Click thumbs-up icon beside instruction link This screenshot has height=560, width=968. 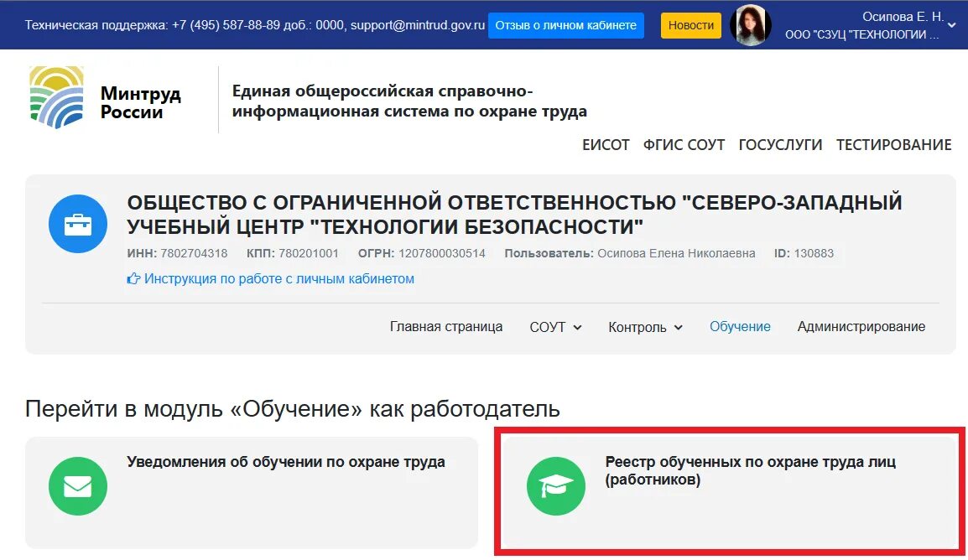(133, 279)
